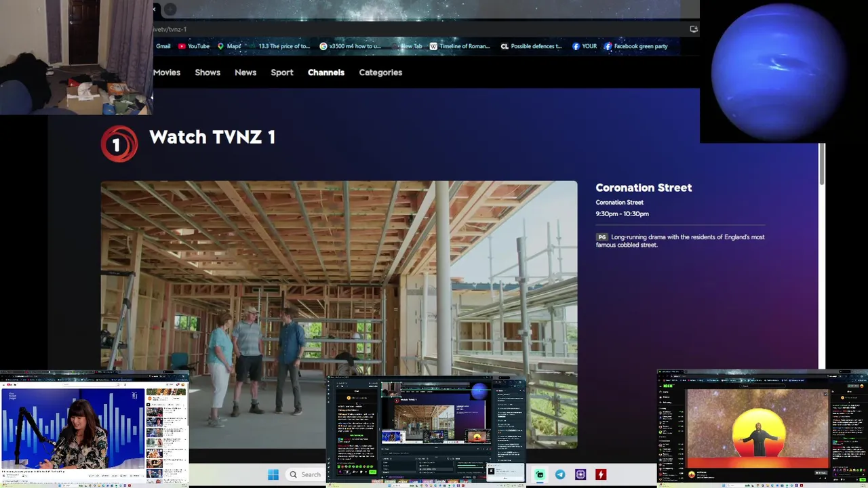Click the webcam overlay showing the room

(76, 57)
